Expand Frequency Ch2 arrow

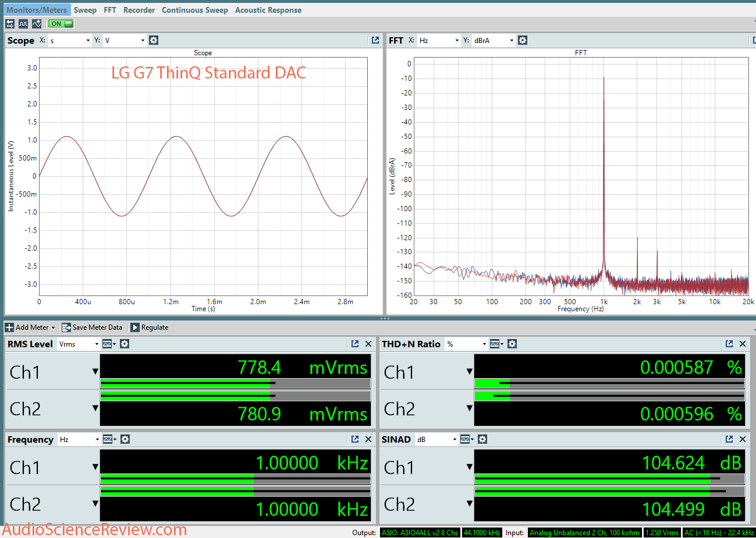click(x=95, y=503)
